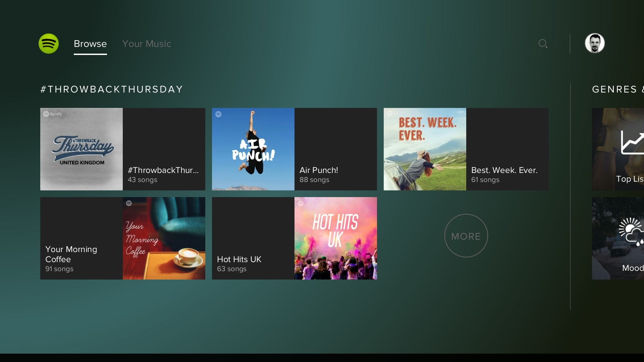Open search with the magnifier icon
The height and width of the screenshot is (362, 644).
tap(543, 44)
